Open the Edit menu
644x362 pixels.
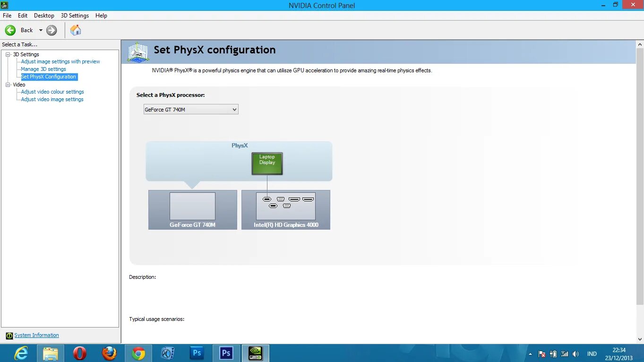(x=23, y=16)
